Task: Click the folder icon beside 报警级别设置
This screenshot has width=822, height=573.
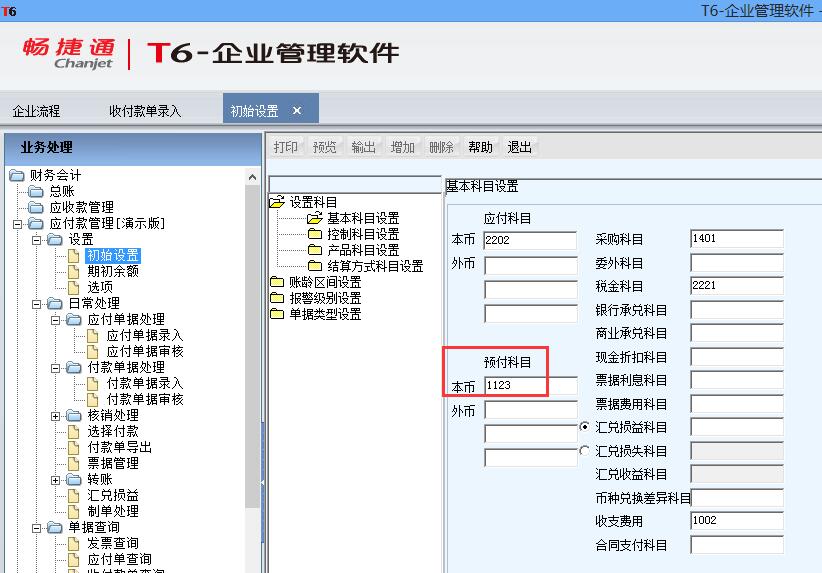Action: click(x=277, y=298)
